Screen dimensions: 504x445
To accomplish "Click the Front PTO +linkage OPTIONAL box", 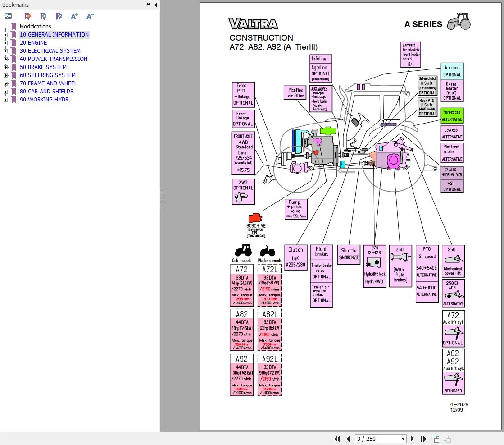I will tap(243, 94).
